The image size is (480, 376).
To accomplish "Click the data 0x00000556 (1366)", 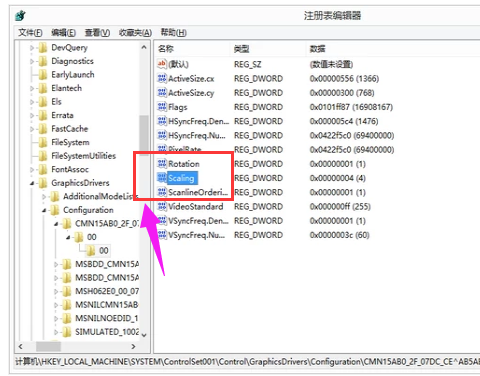I will click(x=344, y=79).
